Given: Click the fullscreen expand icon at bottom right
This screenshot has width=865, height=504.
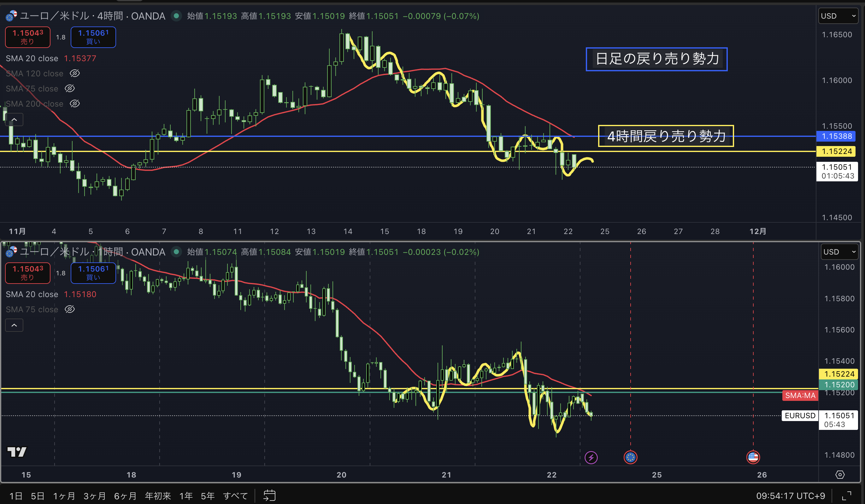Looking at the screenshot, I should [847, 496].
